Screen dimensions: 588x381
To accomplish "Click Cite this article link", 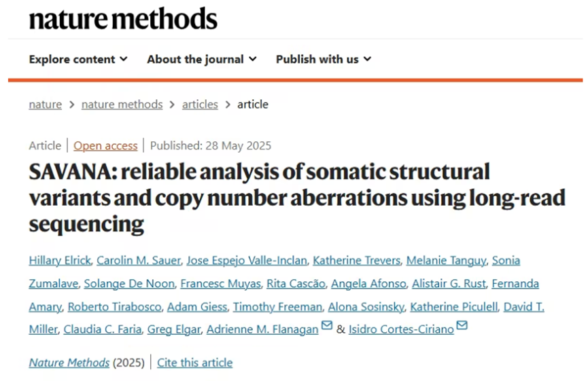I will (x=194, y=363).
